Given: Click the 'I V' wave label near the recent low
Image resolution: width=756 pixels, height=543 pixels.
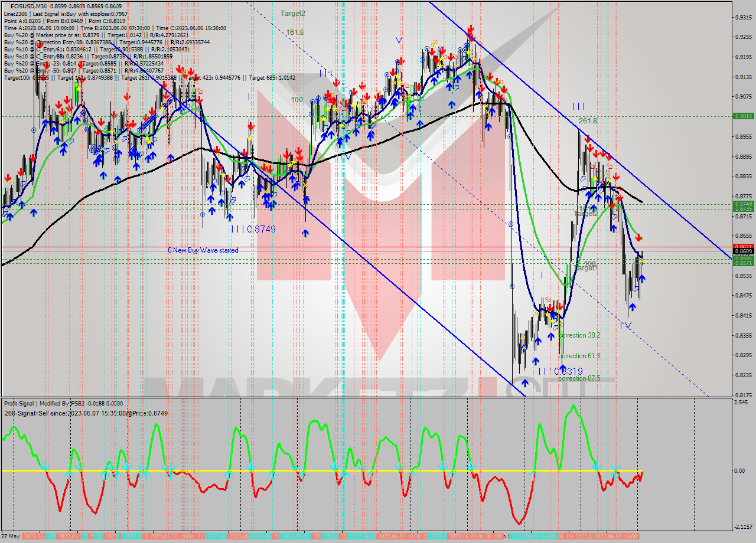Looking at the screenshot, I should [x=625, y=325].
